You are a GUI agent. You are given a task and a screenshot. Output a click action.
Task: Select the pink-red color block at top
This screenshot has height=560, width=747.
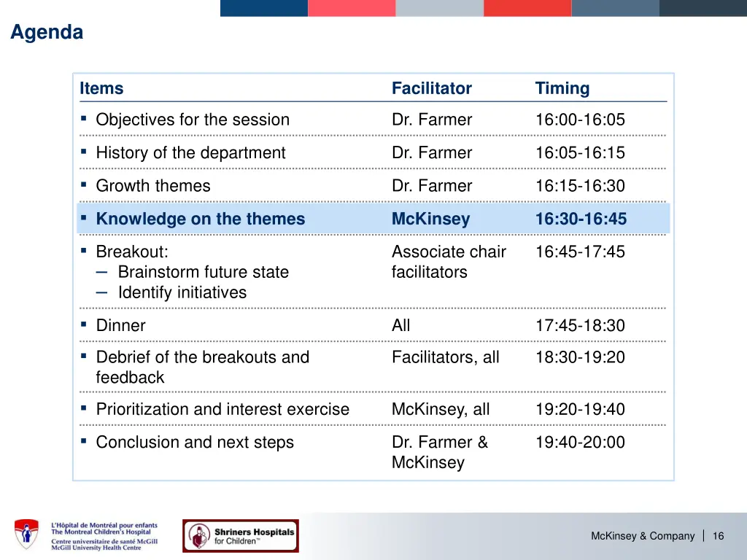(x=352, y=8)
